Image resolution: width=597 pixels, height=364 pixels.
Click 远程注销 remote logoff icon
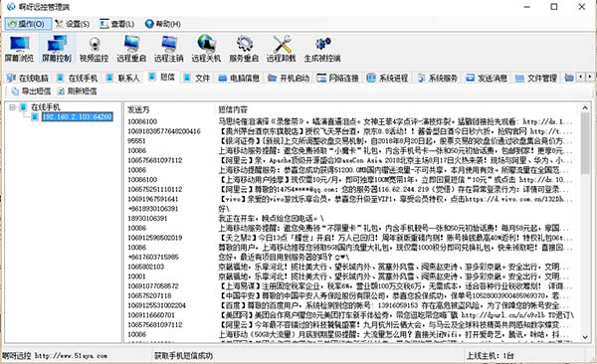(x=169, y=49)
